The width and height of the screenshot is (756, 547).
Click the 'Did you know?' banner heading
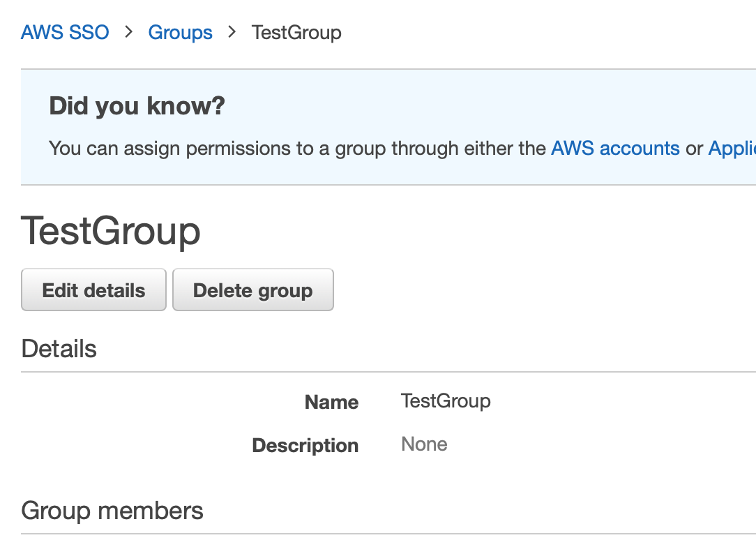coord(137,106)
